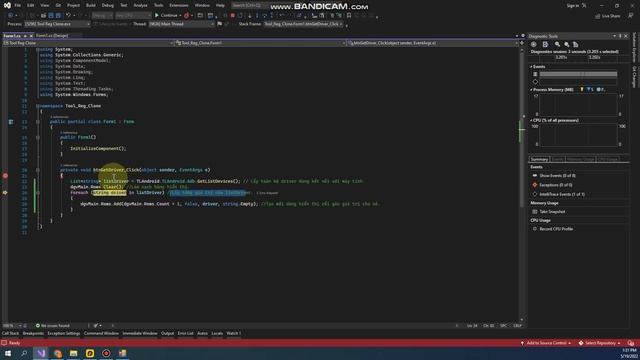Switch to Form1.cs [Design] tab
The height and width of the screenshot is (360, 640).
pyautogui.click(x=52, y=36)
